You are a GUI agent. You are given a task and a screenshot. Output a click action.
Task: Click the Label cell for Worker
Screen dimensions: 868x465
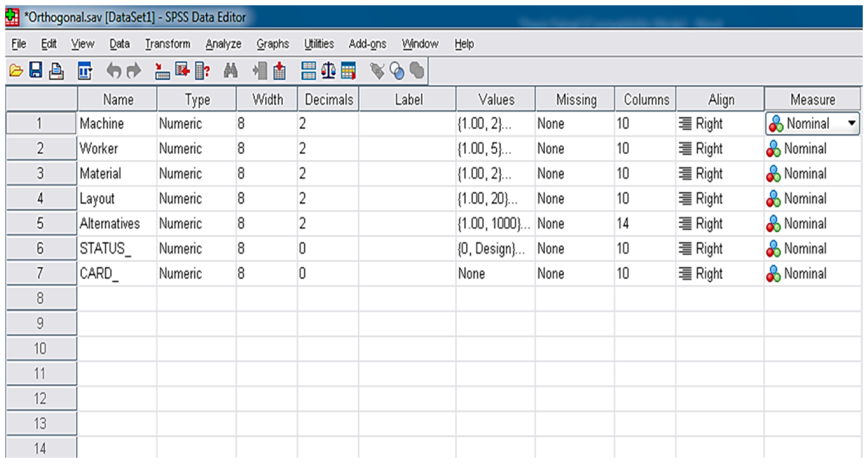tap(407, 149)
